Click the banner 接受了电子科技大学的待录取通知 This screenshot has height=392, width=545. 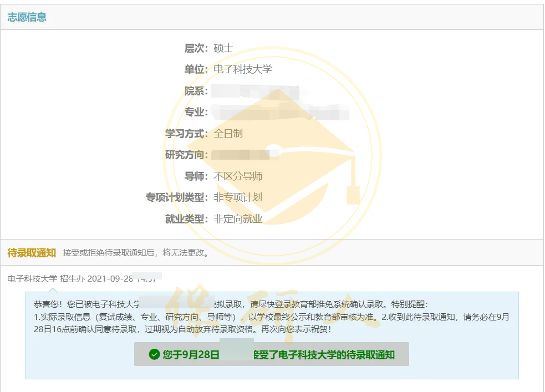point(272,354)
